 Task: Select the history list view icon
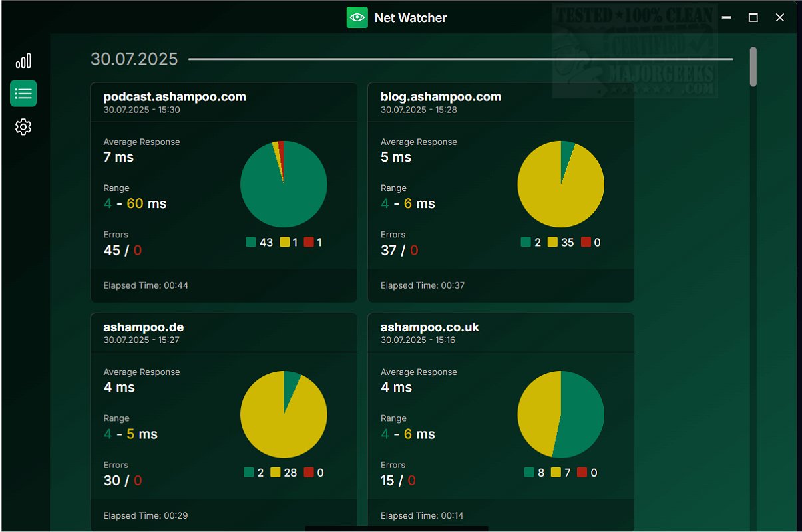point(23,94)
